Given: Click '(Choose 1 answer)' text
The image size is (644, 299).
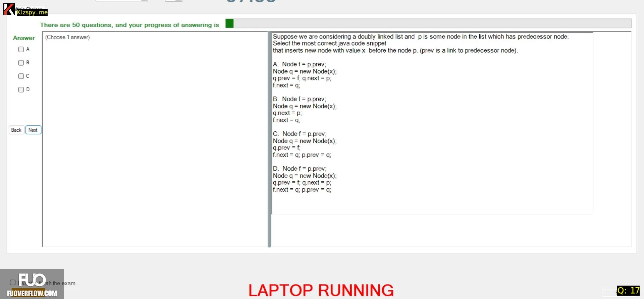Looking at the screenshot, I should 67,37.
